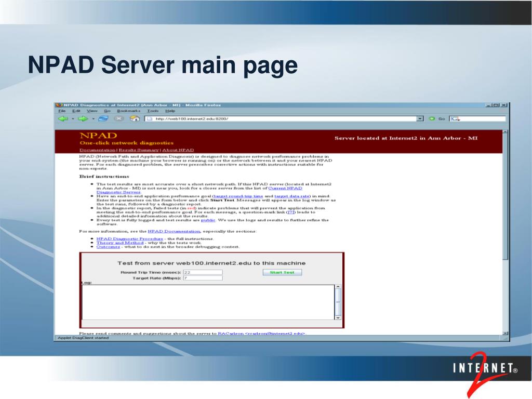Open the Outcomes link
Image resolution: width=532 pixels, height=399 pixels.
tap(108, 247)
